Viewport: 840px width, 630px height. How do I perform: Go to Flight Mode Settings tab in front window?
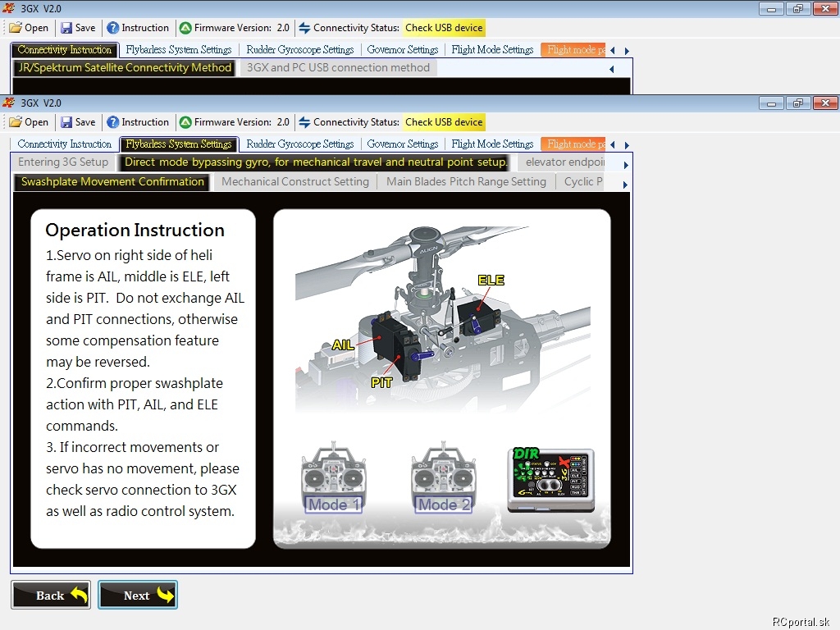tap(492, 144)
